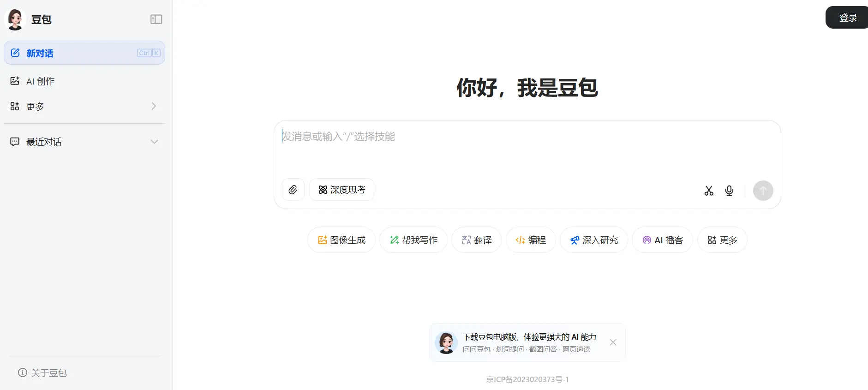The width and height of the screenshot is (868, 390).
Task: Click the Doubao avatar logo
Action: (x=15, y=19)
